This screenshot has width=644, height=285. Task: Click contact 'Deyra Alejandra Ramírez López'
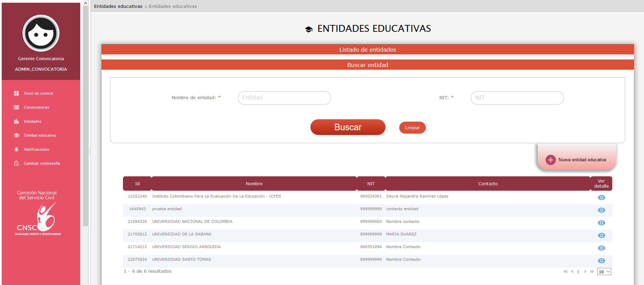coord(417,196)
